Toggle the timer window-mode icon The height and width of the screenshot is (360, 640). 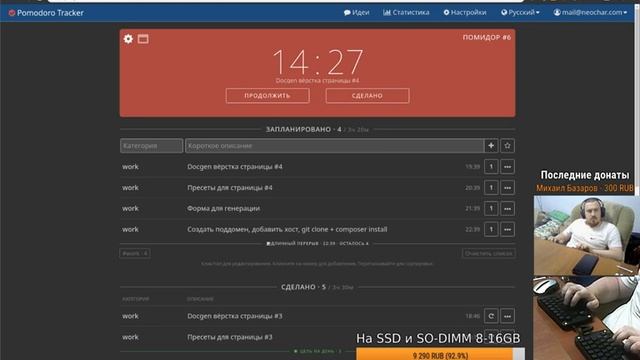143,39
